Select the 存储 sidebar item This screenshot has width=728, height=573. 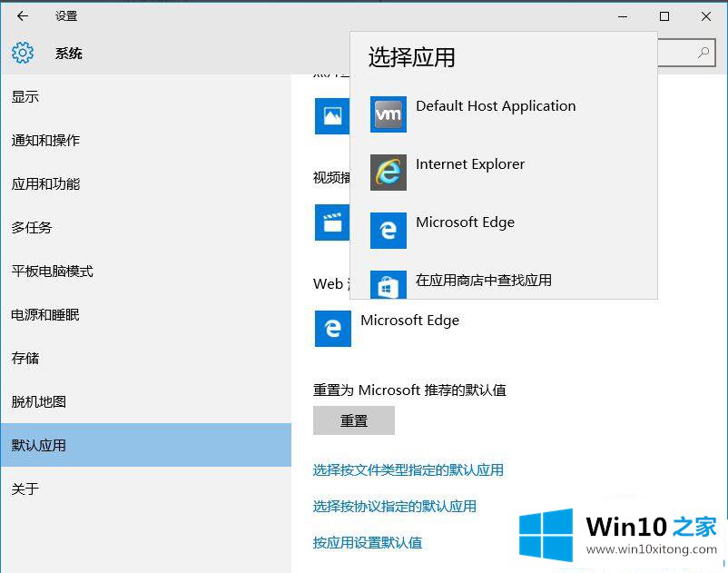pos(146,358)
